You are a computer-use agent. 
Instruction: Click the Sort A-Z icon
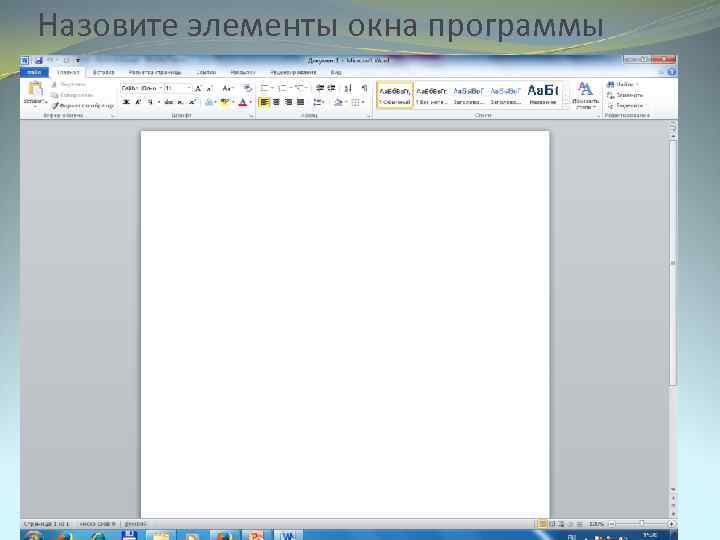(x=348, y=88)
